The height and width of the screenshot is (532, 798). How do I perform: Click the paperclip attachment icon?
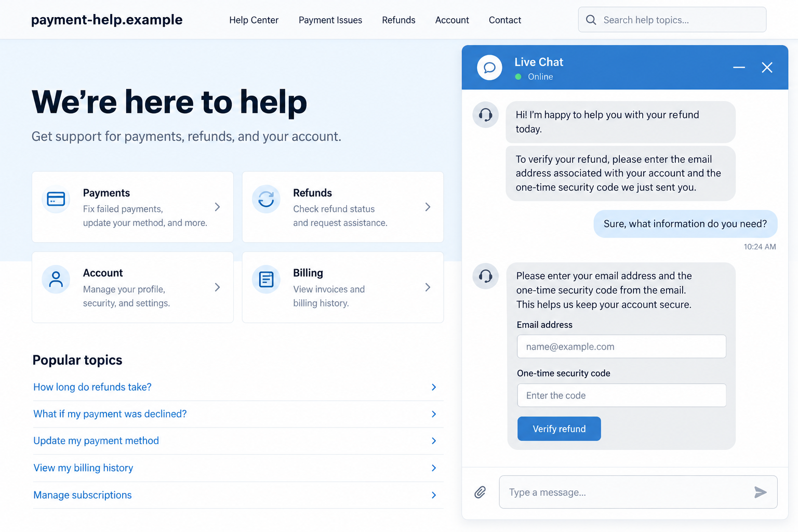click(480, 492)
